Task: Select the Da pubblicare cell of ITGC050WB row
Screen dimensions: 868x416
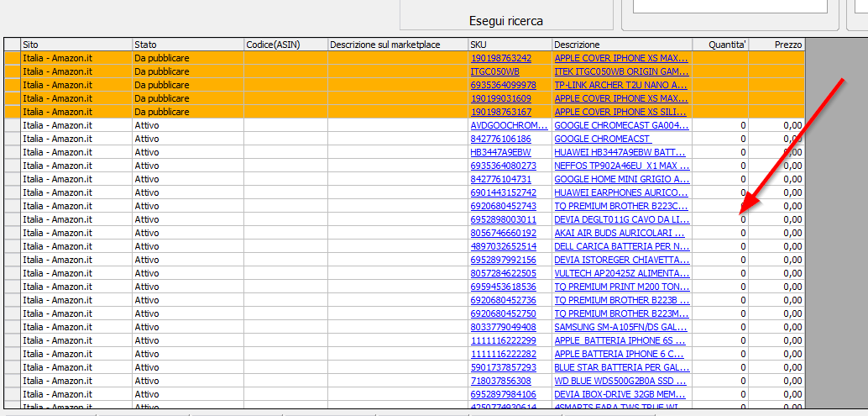Action: point(188,71)
